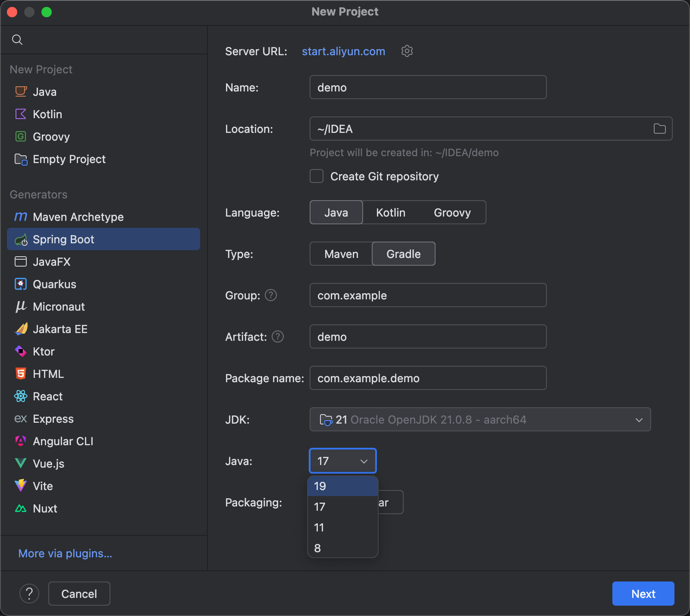Image resolution: width=690 pixels, height=616 pixels.
Task: Click the Spring Boot leaf icon
Action: [21, 239]
